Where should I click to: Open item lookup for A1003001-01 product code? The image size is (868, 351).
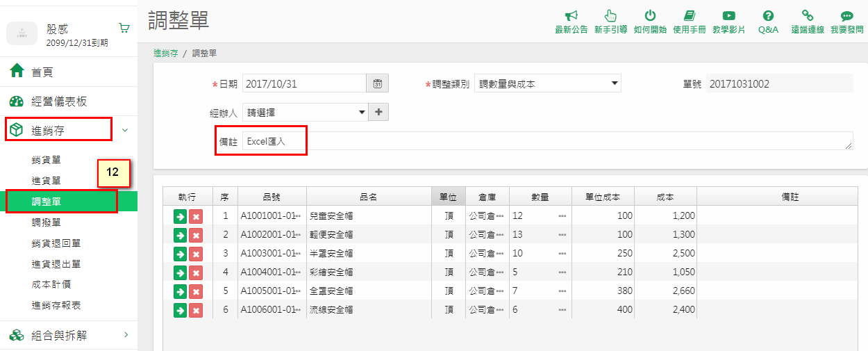[x=299, y=254]
